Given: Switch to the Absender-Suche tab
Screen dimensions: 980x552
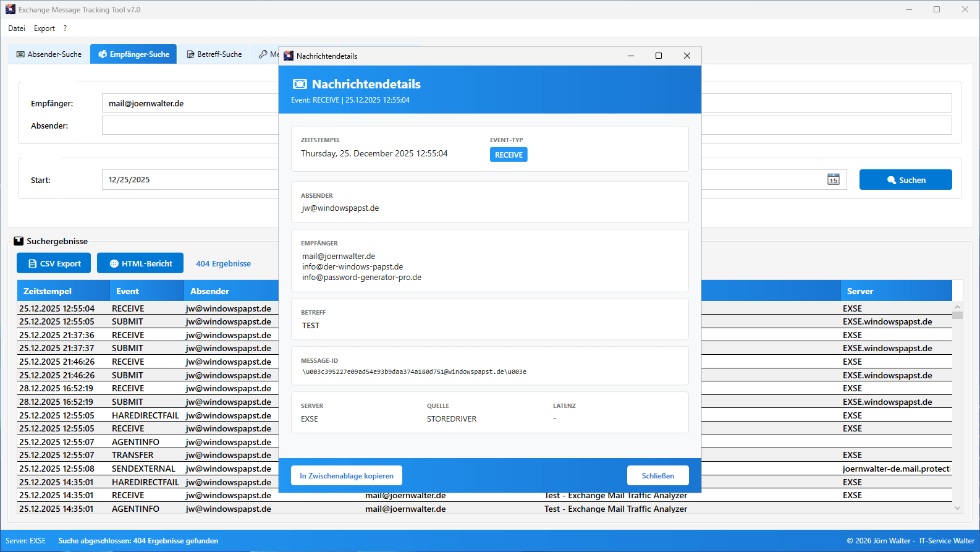Looking at the screenshot, I should (x=49, y=54).
